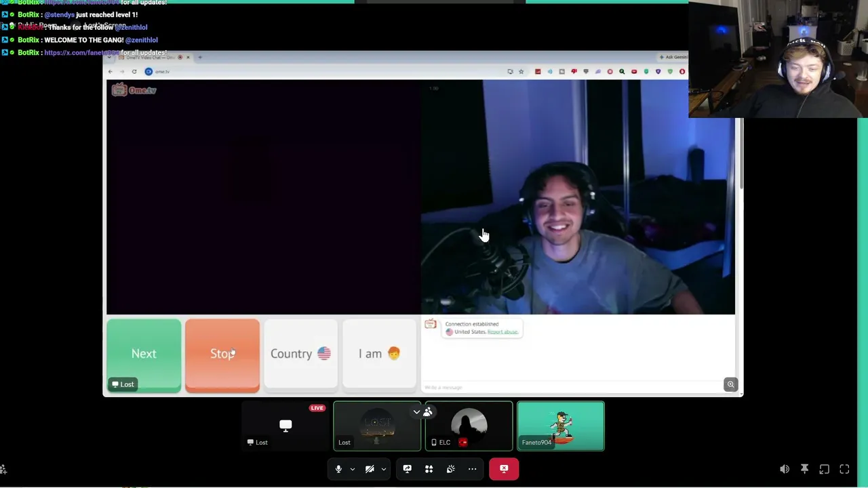The image size is (868, 488).
Task: Open a new browser tab
Action: [x=199, y=58]
